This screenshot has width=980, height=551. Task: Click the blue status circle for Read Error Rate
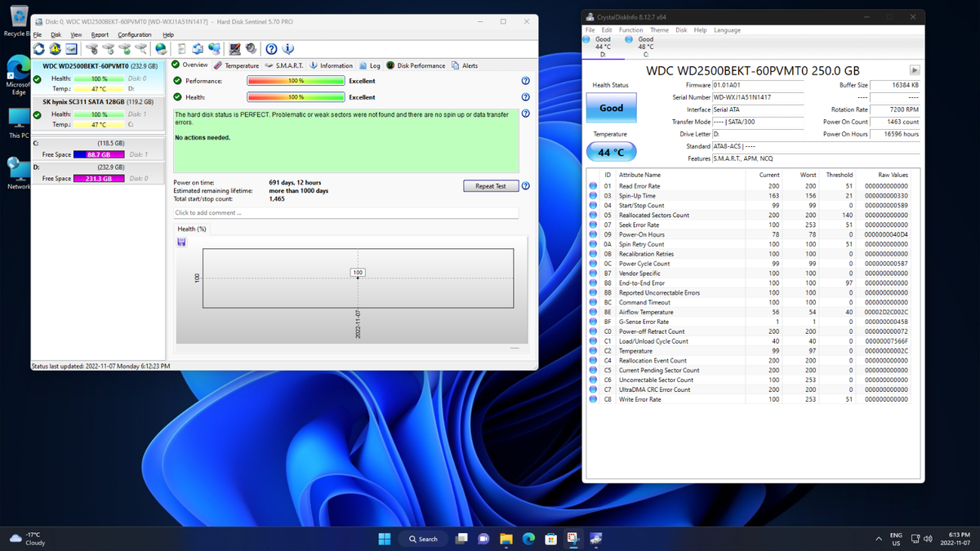coord(594,186)
